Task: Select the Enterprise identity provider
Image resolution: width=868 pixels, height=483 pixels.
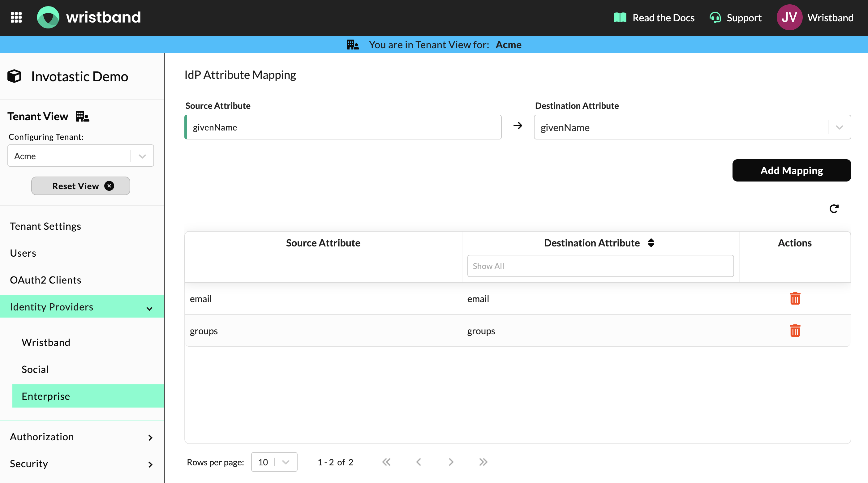Action: [x=88, y=396]
